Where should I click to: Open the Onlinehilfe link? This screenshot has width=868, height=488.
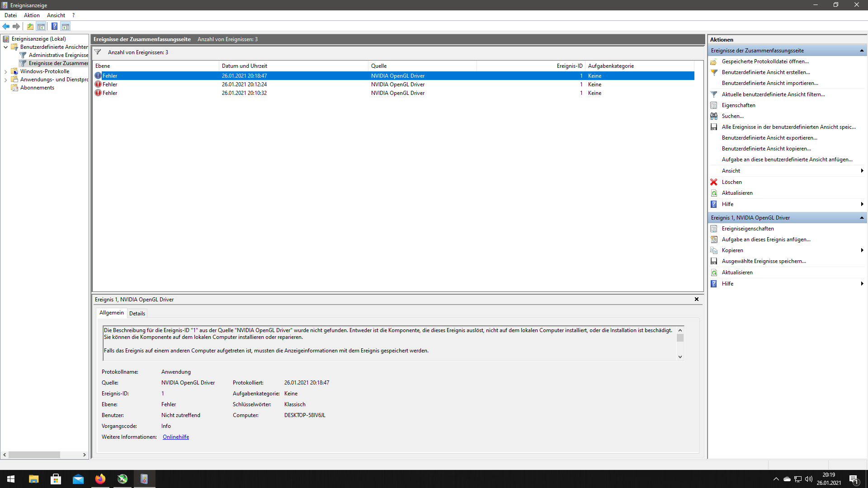tap(176, 437)
